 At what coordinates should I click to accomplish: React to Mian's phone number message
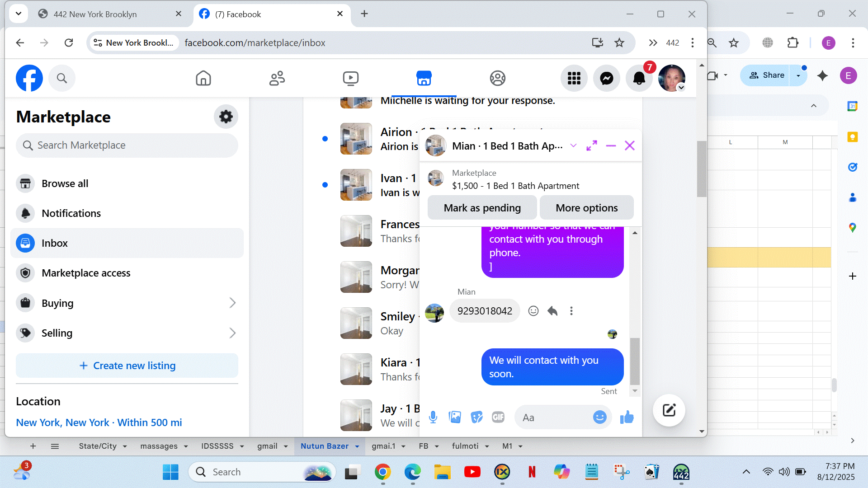[x=533, y=311]
